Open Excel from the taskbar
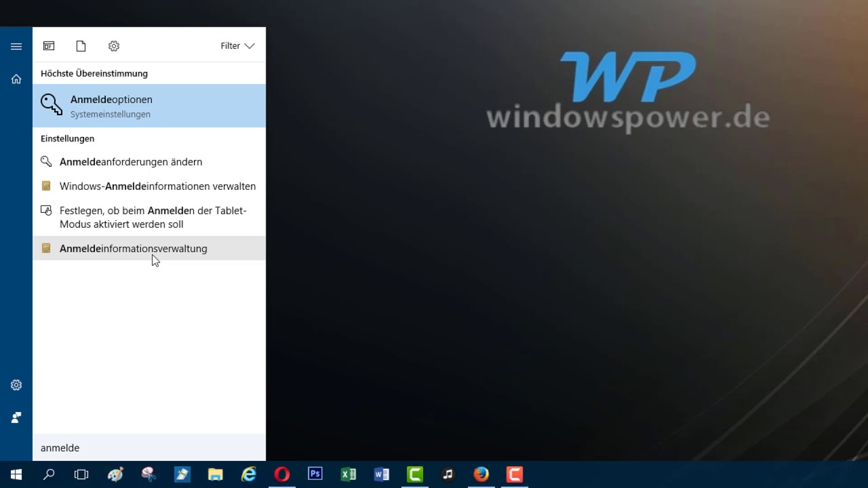This screenshot has height=488, width=868. [349, 474]
